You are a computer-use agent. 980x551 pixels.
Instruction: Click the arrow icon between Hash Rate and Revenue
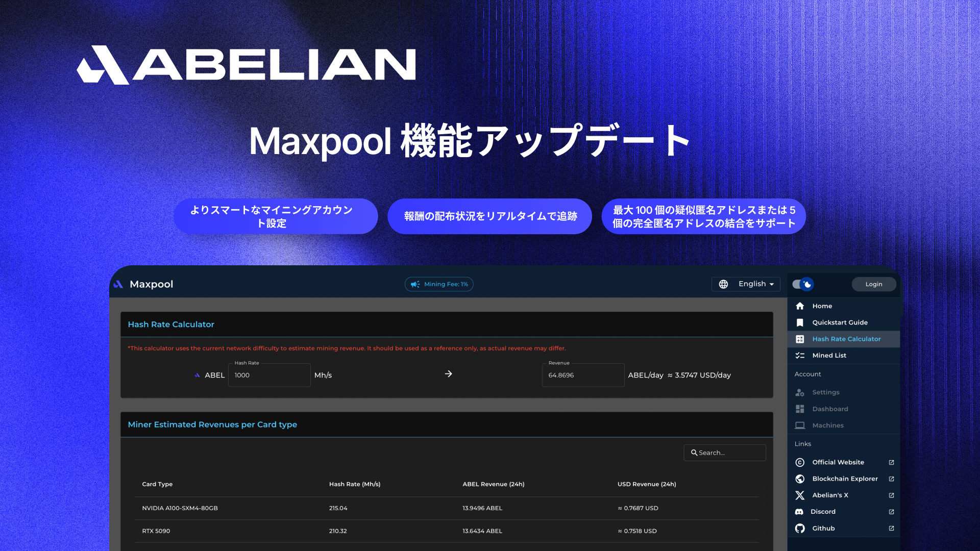448,374
